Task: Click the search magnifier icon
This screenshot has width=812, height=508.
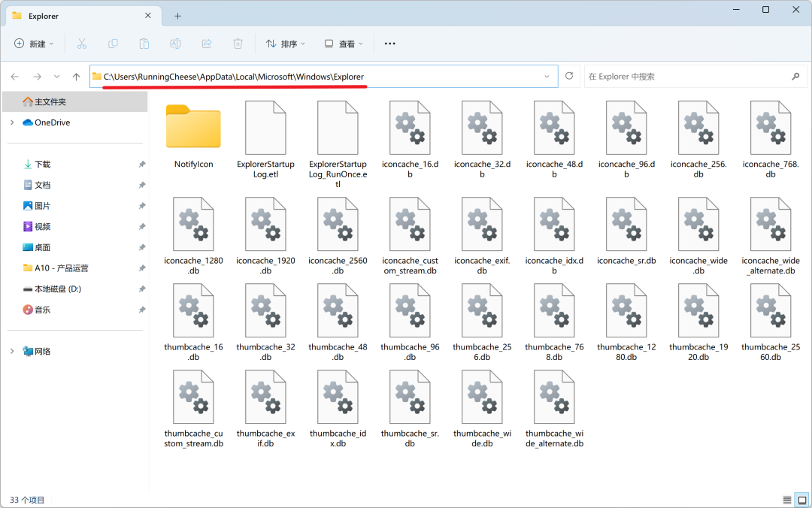Action: point(795,77)
